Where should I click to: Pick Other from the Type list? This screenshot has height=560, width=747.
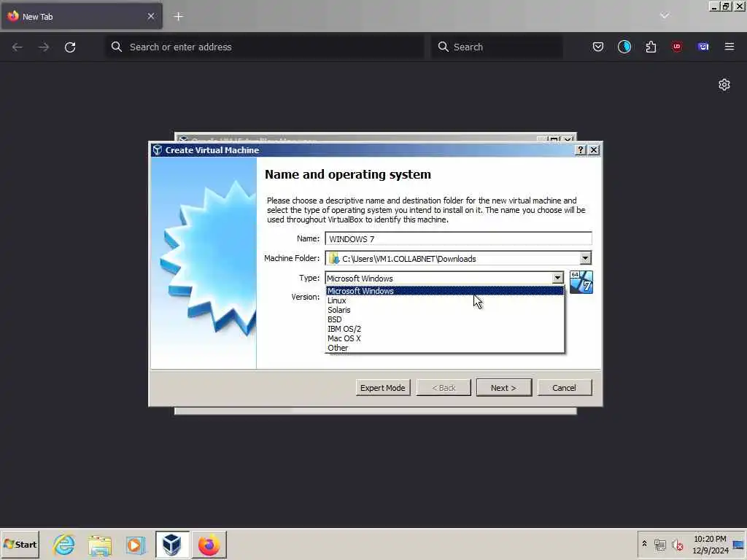coord(444,348)
